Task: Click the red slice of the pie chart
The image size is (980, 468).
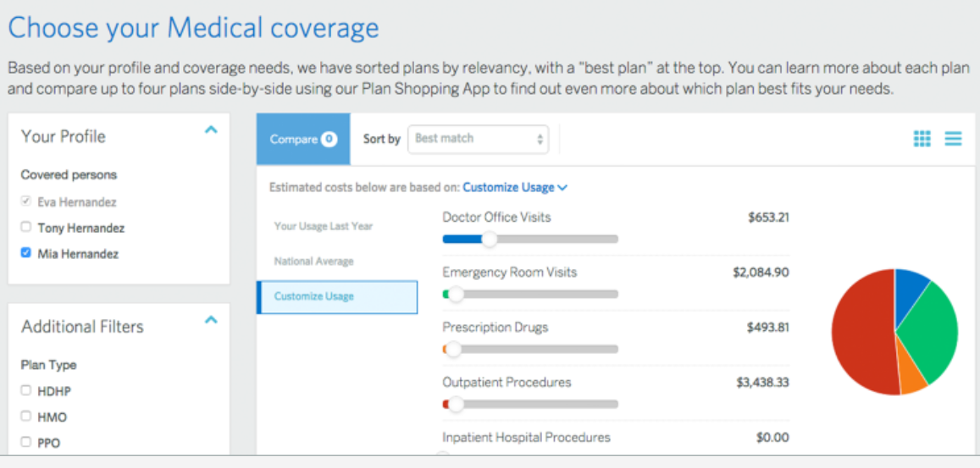Action: pos(862,339)
